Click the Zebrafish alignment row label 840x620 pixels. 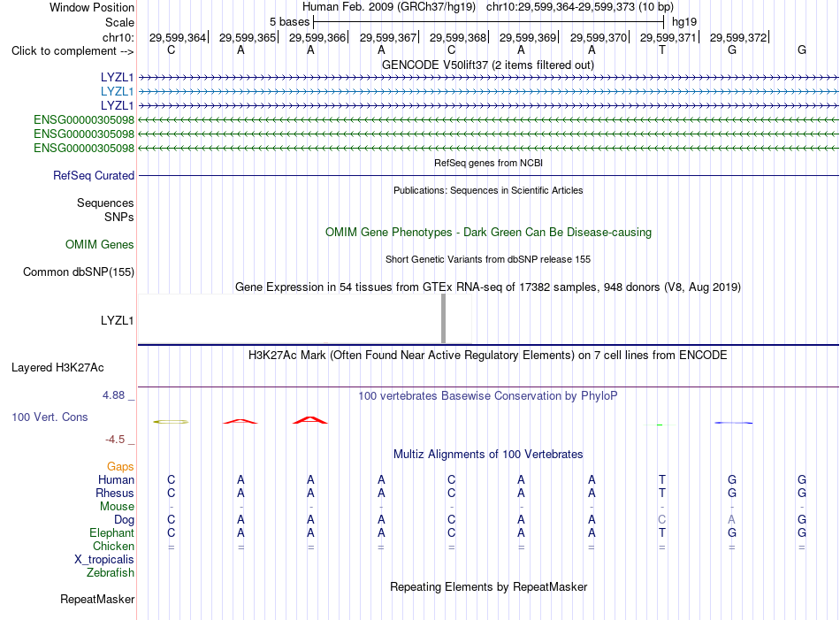tap(110, 573)
